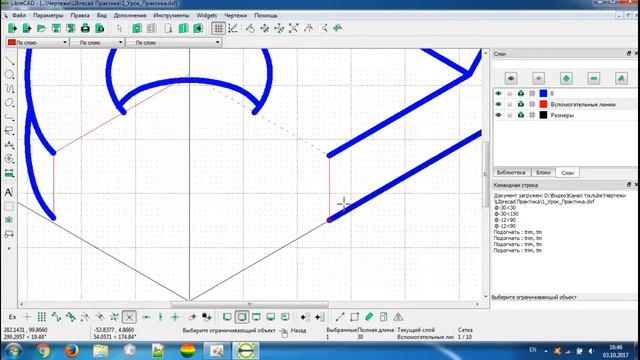Screen dimensions: 640x360
Task: Select the Line tool in left toolbar
Action: (x=9, y=61)
